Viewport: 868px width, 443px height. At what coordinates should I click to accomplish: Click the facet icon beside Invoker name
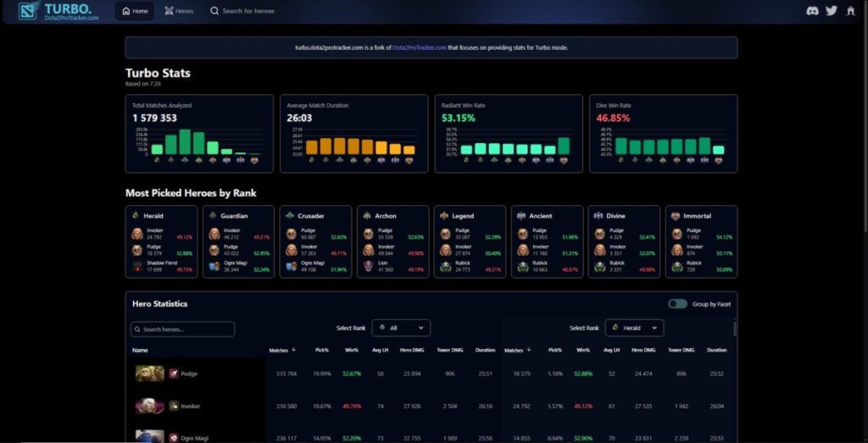point(174,406)
